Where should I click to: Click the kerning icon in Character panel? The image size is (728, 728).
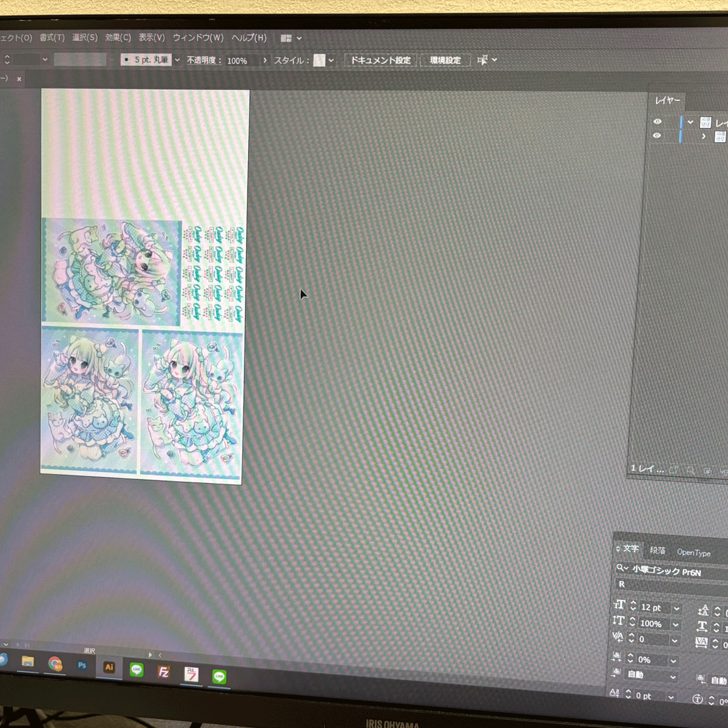click(618, 637)
